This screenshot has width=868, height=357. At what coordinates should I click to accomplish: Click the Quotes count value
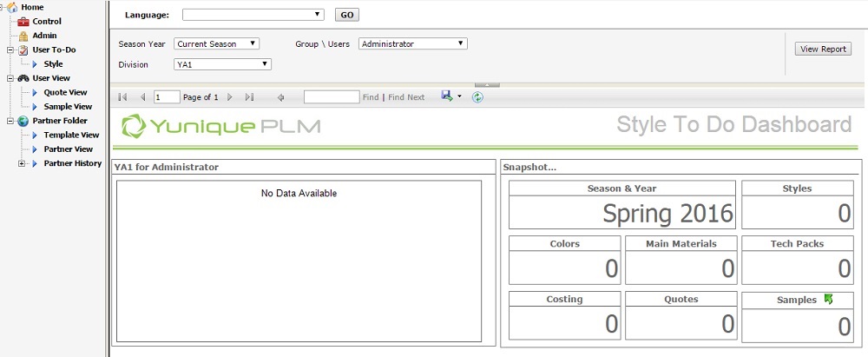pos(727,324)
